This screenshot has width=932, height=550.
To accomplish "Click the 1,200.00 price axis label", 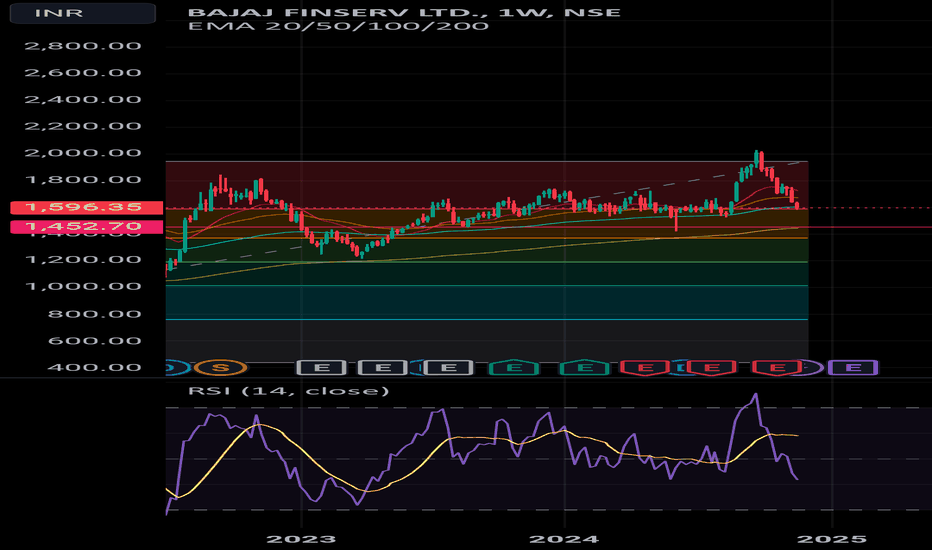I will 83,260.
